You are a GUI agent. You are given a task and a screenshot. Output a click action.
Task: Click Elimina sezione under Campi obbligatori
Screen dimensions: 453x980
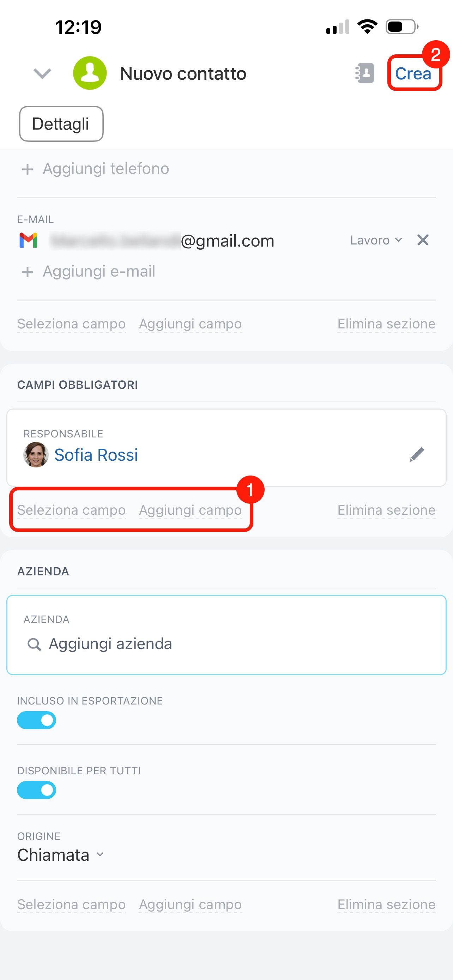coord(386,510)
